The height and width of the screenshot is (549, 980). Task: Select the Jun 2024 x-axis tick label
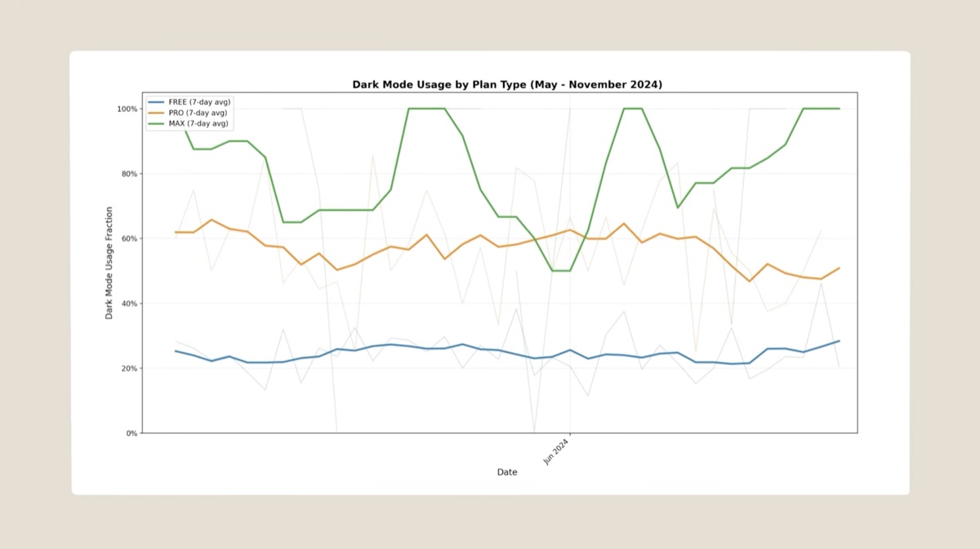click(x=556, y=452)
